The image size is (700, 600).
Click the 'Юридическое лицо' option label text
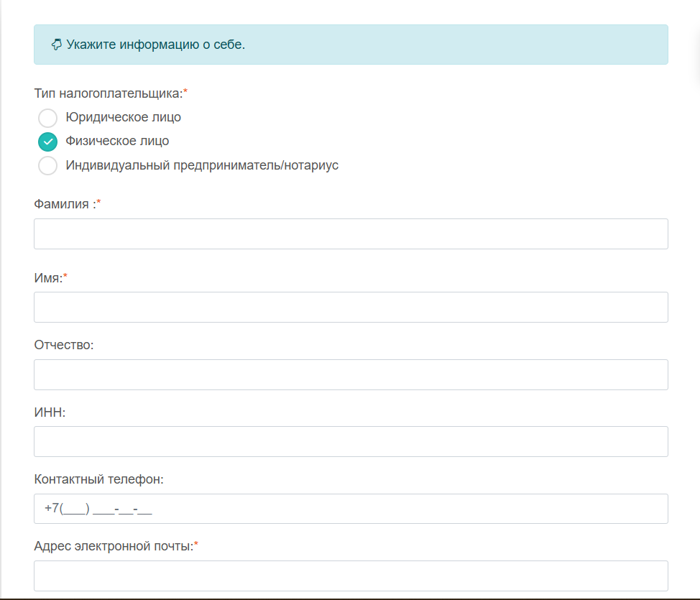pyautogui.click(x=123, y=117)
